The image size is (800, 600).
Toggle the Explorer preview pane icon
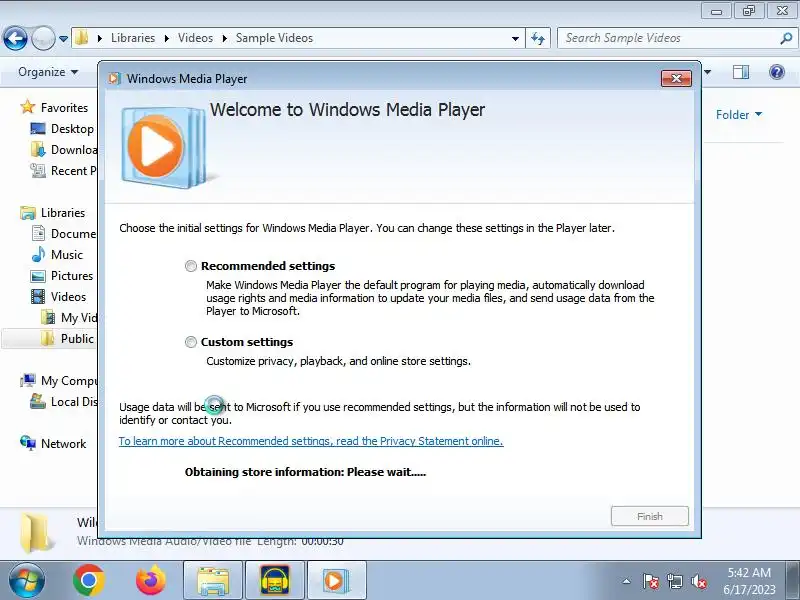point(740,72)
